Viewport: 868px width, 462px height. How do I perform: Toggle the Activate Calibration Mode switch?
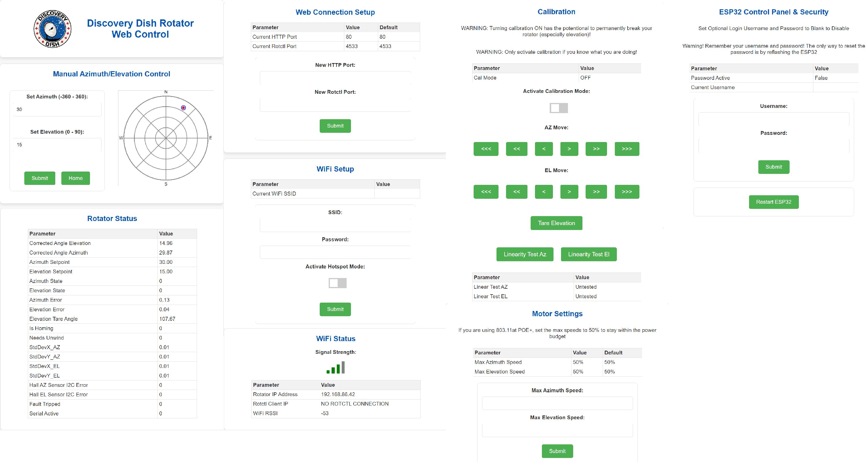(x=559, y=108)
